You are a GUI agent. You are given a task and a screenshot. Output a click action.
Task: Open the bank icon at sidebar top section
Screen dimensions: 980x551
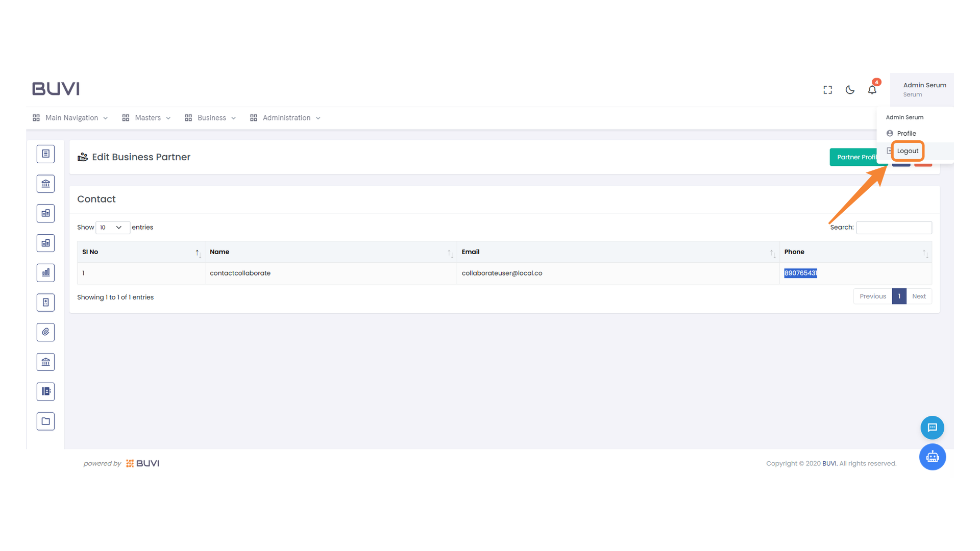tap(45, 183)
